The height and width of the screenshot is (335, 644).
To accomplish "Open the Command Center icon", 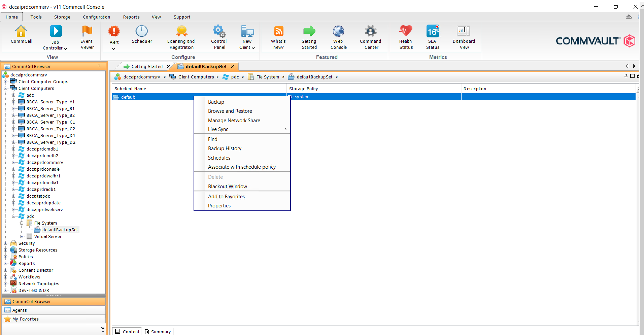I will coord(371,31).
